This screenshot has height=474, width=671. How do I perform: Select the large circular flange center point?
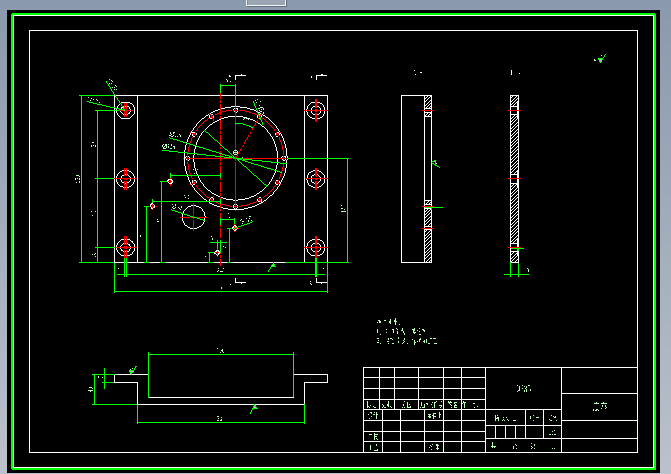coord(235,158)
